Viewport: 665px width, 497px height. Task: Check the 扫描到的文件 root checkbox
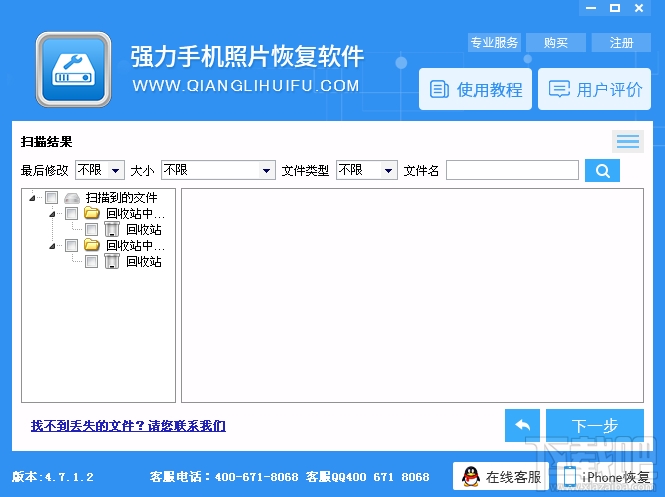52,197
